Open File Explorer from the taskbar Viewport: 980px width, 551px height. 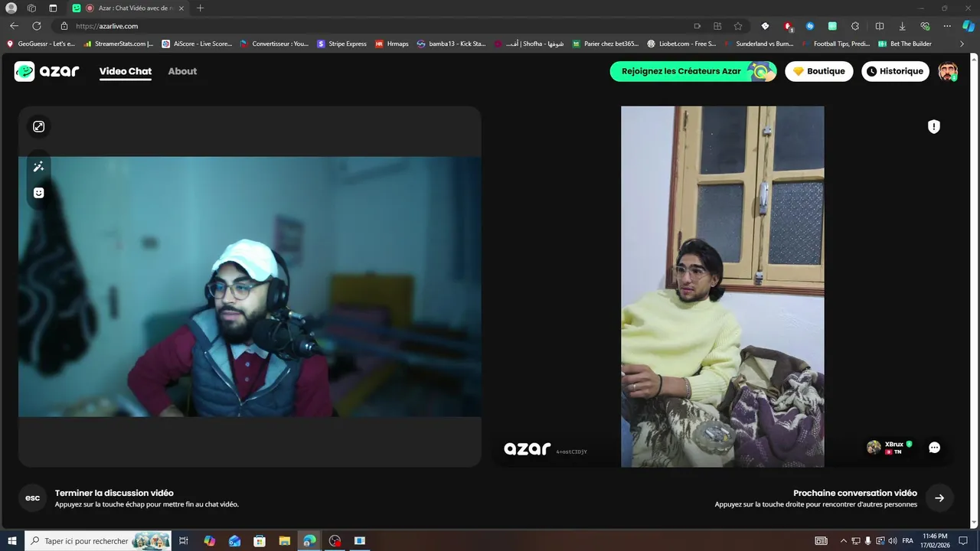(x=285, y=541)
